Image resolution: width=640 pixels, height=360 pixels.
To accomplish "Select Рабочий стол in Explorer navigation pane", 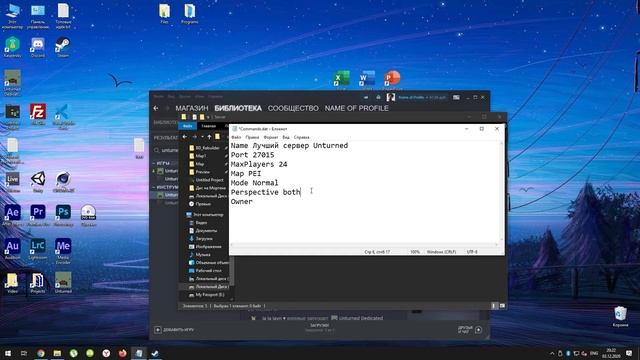I will click(205, 271).
